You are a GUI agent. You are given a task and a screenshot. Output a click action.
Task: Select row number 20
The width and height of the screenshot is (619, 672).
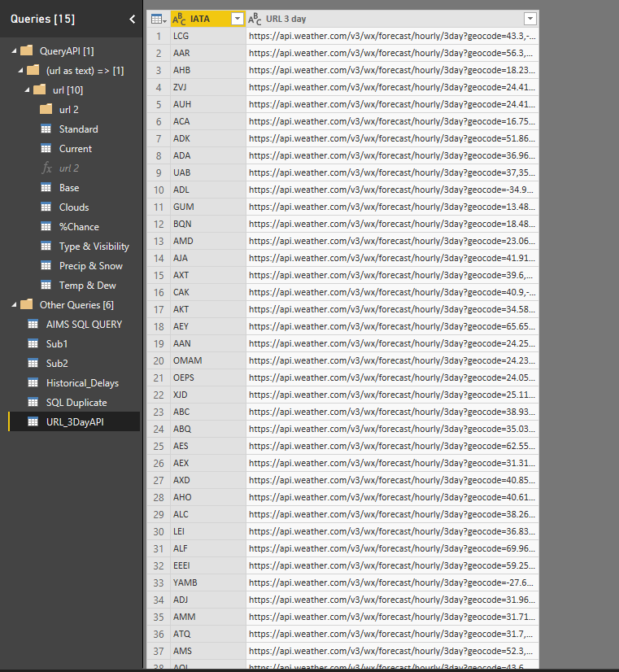pyautogui.click(x=159, y=361)
